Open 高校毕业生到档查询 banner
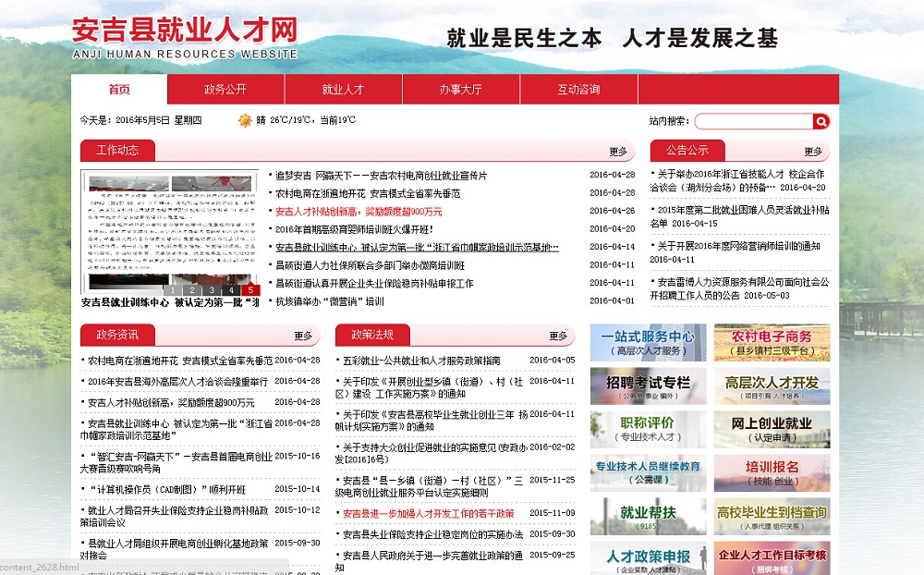 [772, 516]
